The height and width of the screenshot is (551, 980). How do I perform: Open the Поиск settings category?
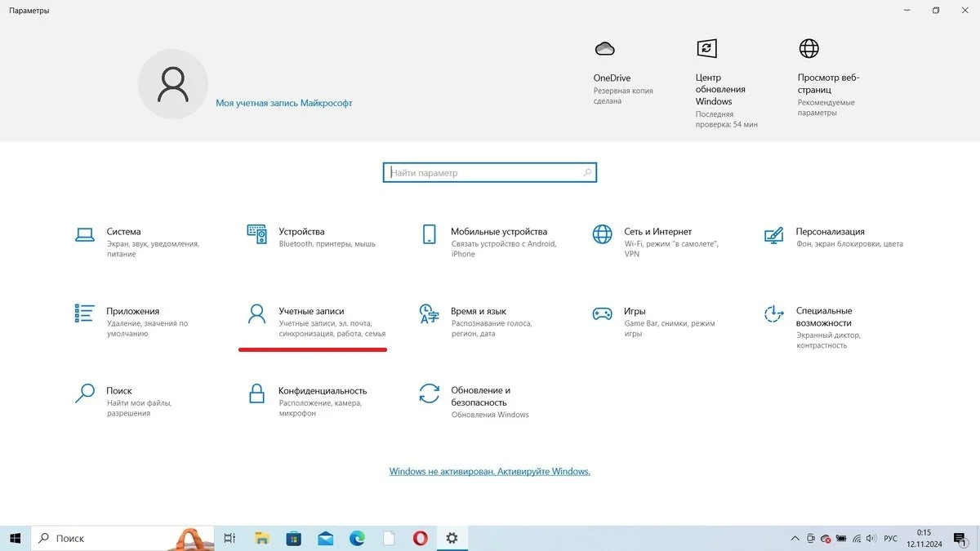(122, 401)
